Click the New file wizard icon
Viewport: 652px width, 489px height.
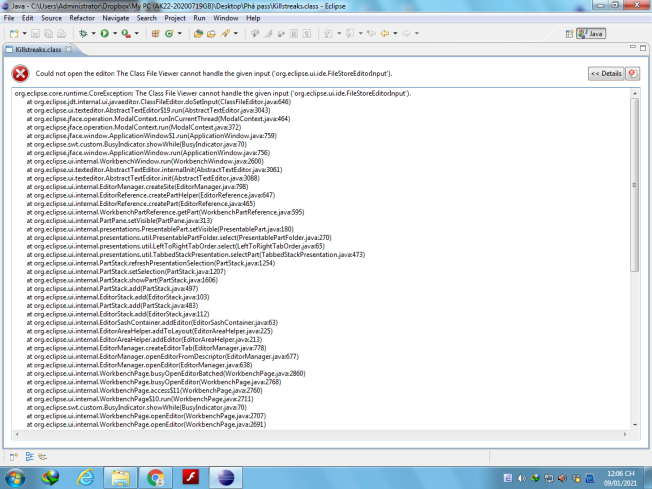tap(14, 34)
